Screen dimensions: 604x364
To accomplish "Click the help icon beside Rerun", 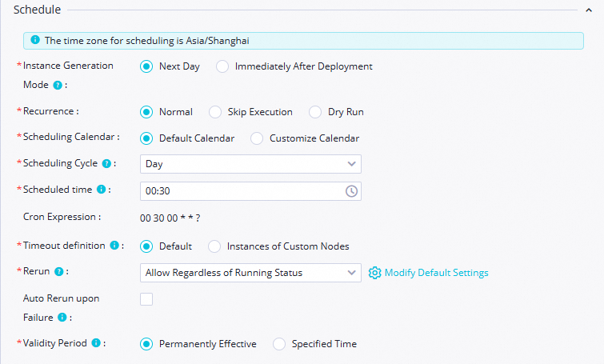I will point(57,272).
